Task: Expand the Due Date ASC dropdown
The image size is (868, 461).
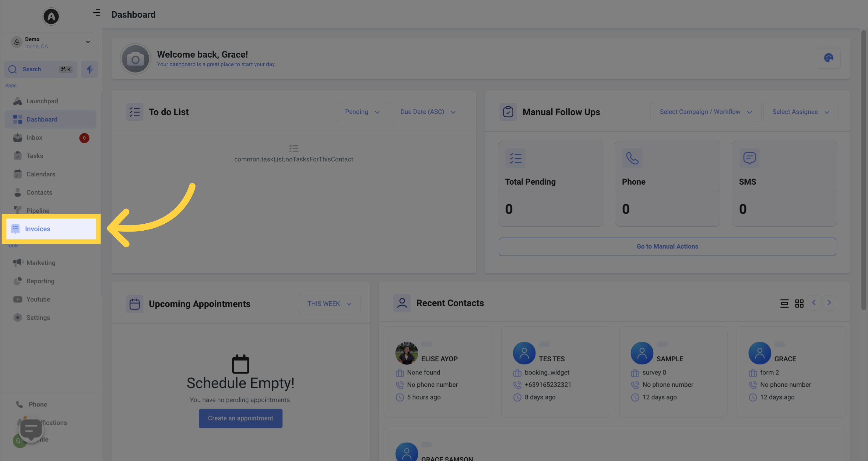Action: tap(427, 112)
